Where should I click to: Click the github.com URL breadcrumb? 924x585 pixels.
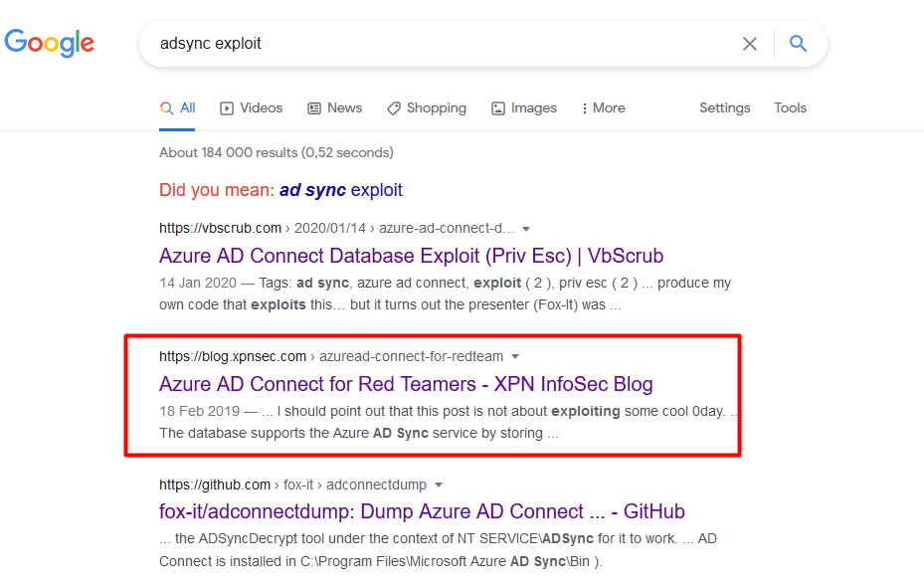coord(215,485)
